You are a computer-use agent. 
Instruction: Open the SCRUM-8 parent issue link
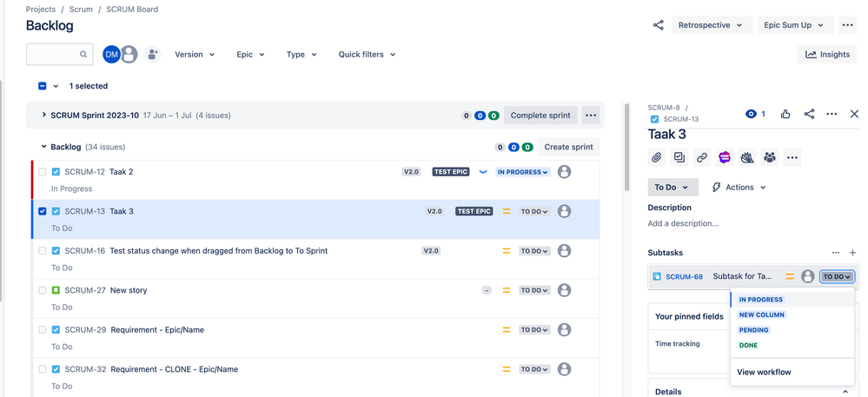(664, 108)
